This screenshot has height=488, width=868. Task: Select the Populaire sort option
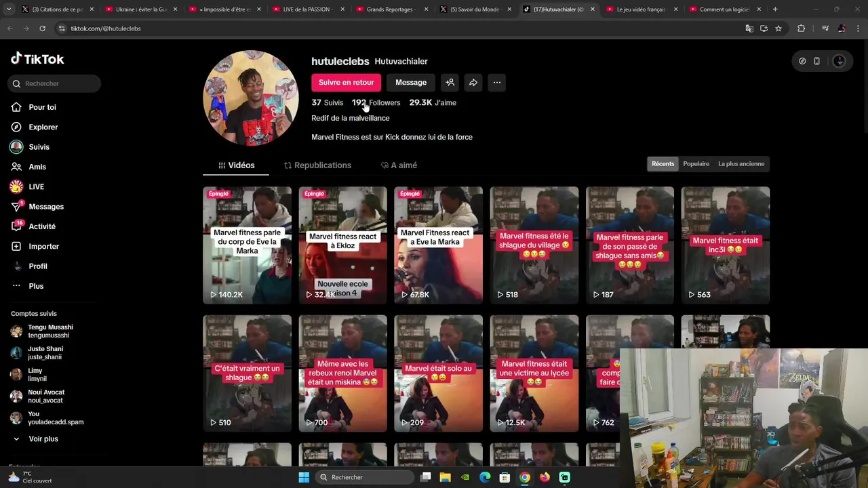(x=696, y=164)
